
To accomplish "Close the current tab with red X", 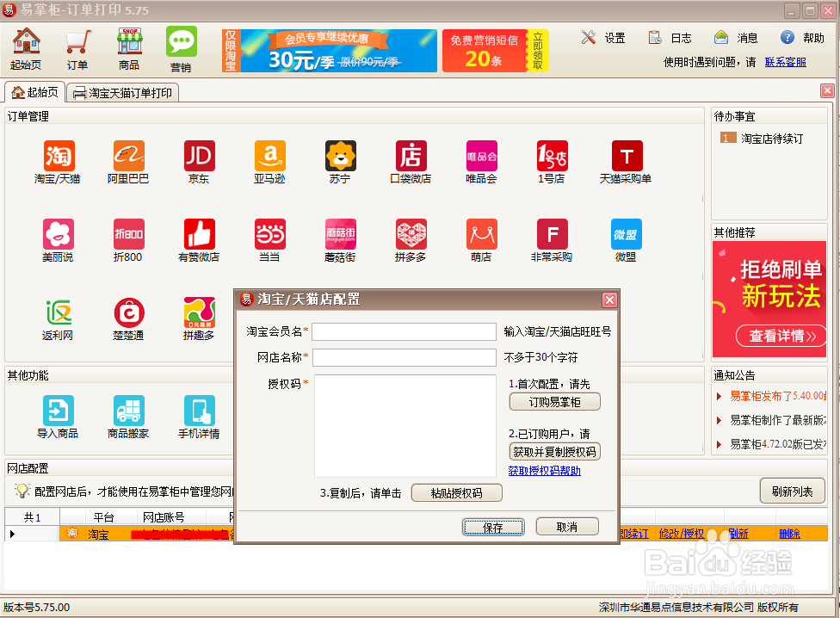I will (827, 90).
